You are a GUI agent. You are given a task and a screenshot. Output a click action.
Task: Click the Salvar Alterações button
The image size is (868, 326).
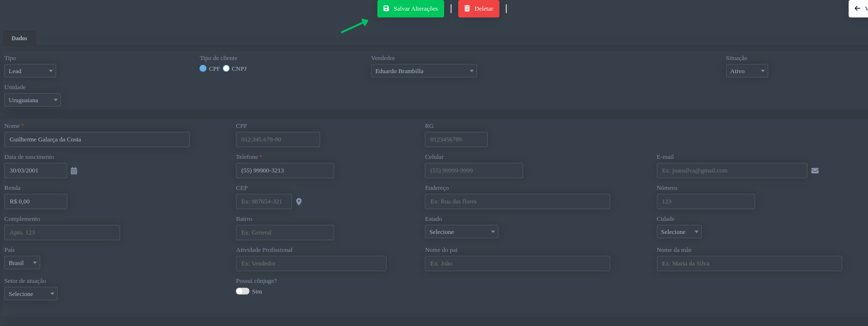tap(410, 9)
